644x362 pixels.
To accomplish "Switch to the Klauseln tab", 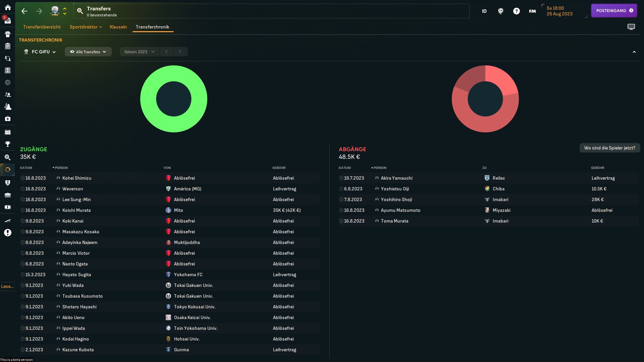I will pyautogui.click(x=118, y=27).
